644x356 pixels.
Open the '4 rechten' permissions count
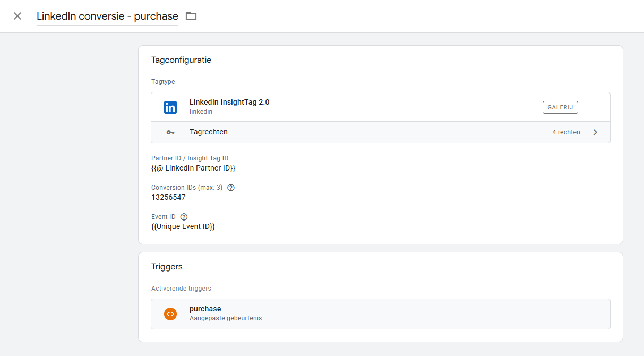click(x=566, y=132)
